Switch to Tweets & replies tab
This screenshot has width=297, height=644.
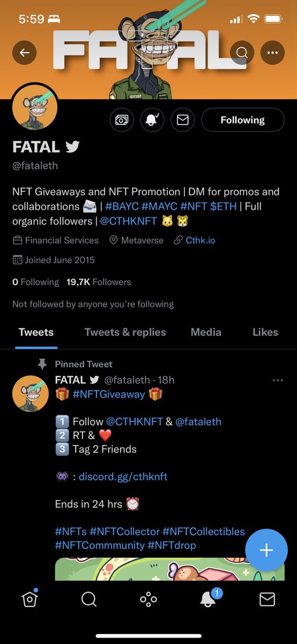[125, 332]
